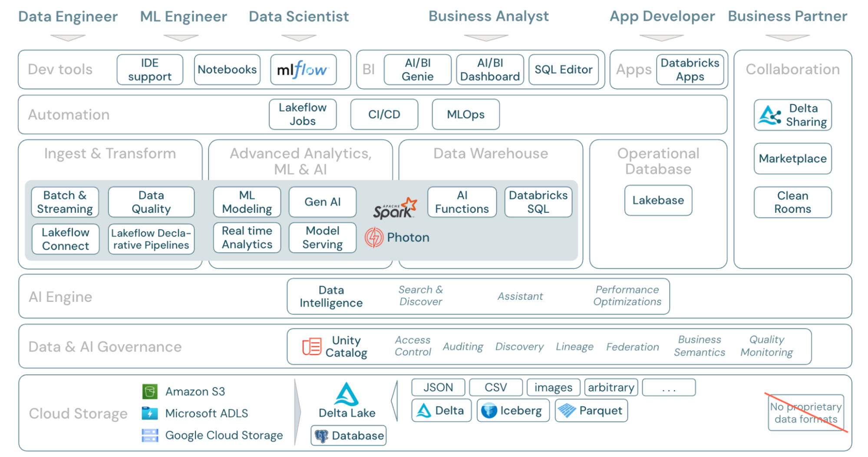
Task: Click the Google Cloud Storage icon
Action: click(150, 435)
